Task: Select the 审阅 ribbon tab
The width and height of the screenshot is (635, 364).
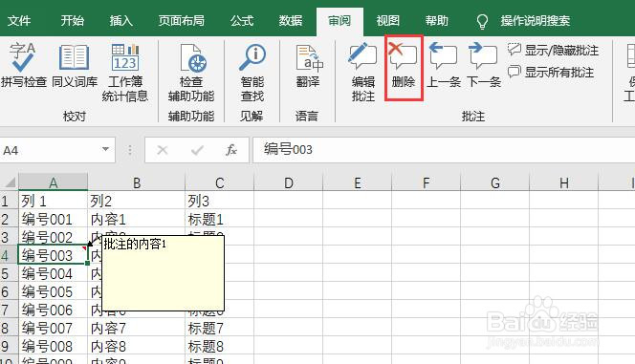Action: (339, 21)
